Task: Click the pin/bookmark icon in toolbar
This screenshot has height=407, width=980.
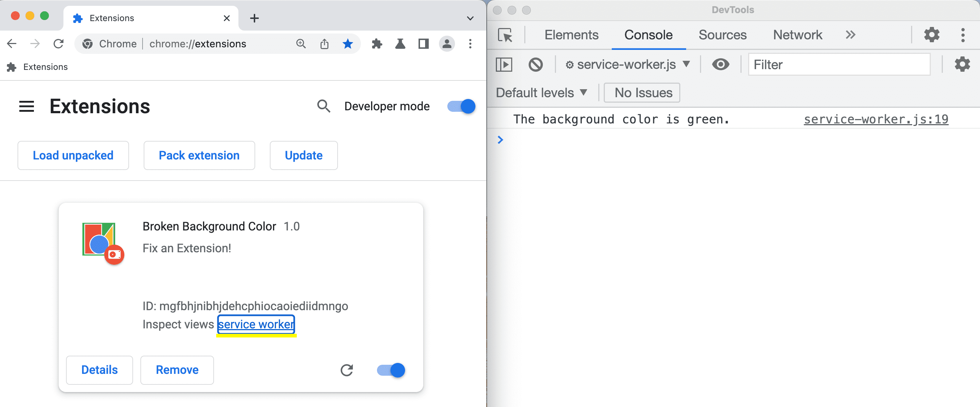Action: tap(347, 44)
